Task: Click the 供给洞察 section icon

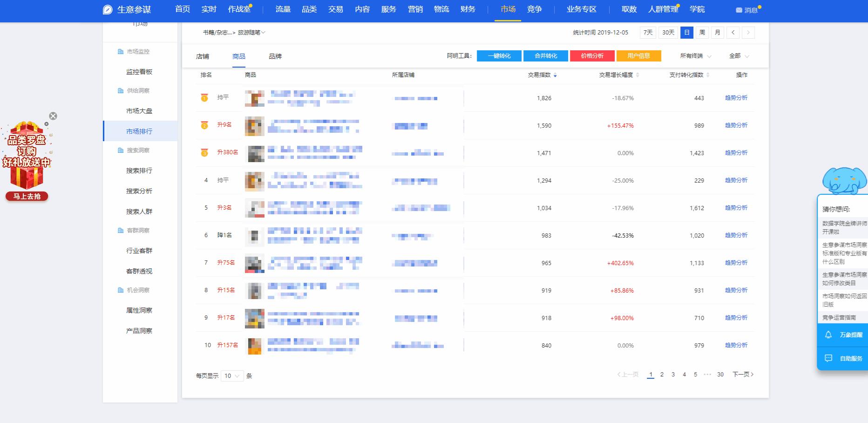Action: point(120,90)
